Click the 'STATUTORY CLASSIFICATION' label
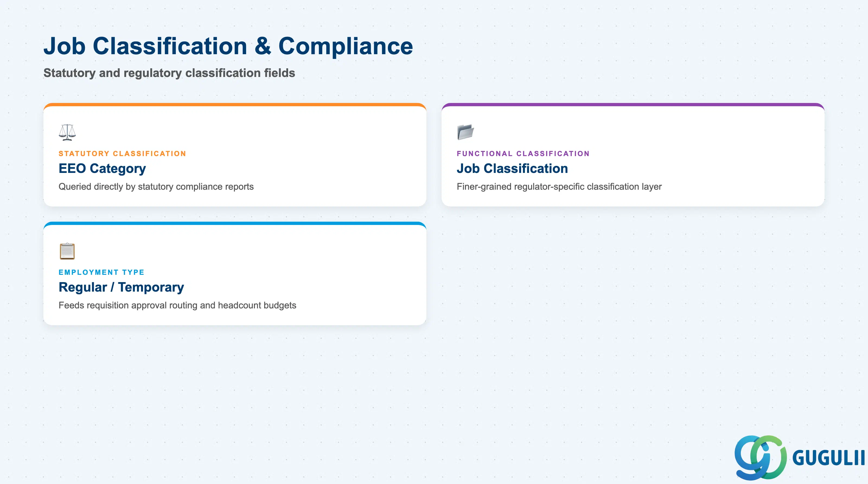The width and height of the screenshot is (868, 484). coord(122,153)
